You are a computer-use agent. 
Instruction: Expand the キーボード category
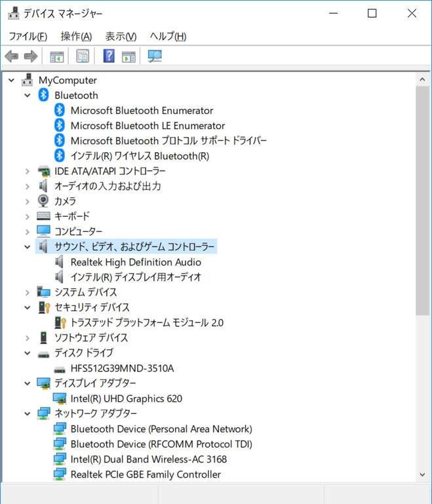coord(28,217)
